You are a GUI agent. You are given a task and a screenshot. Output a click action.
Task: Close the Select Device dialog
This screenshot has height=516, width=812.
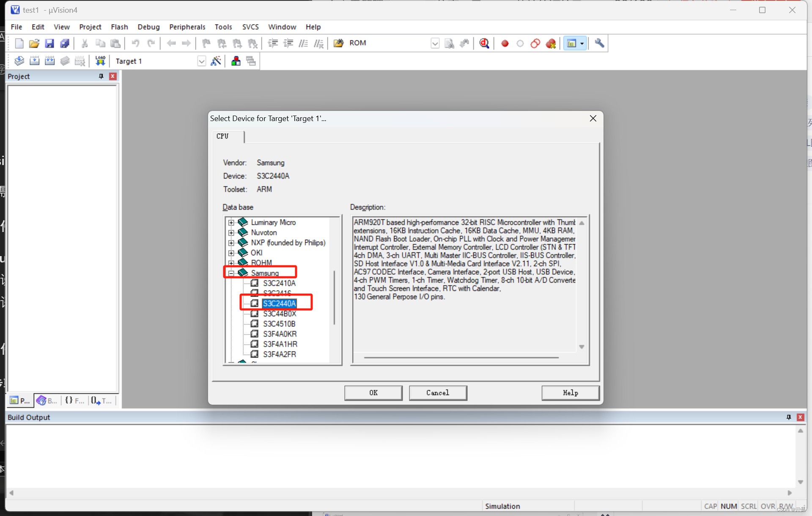[593, 119]
